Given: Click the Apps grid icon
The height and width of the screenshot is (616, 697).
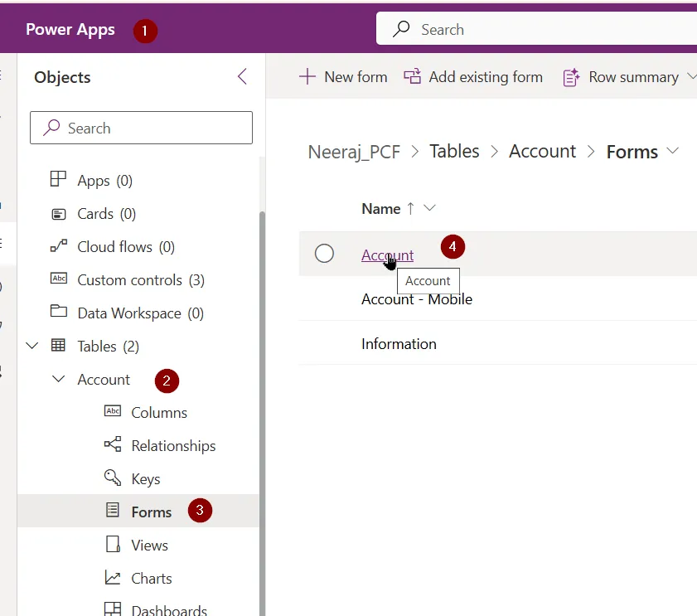Looking at the screenshot, I should [58, 179].
